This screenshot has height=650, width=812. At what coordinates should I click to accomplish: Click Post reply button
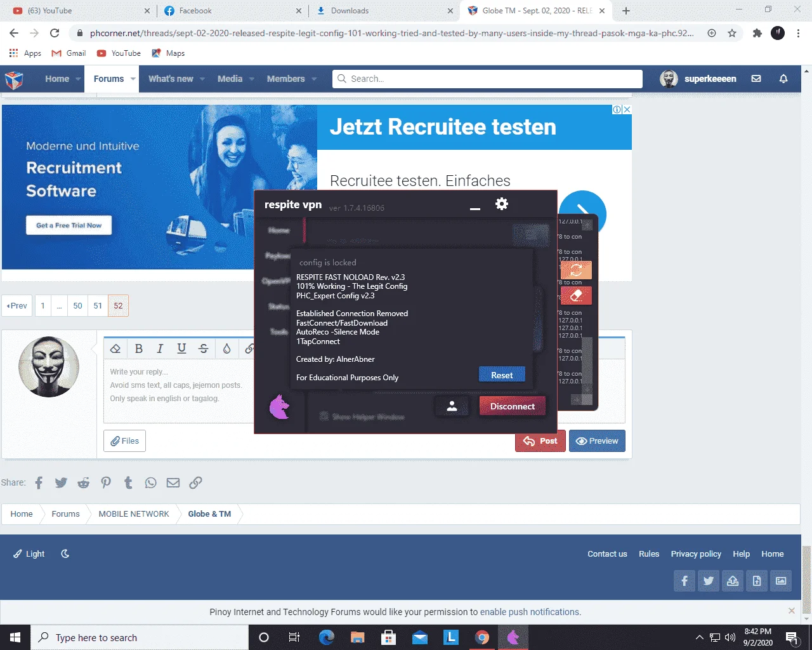(540, 441)
